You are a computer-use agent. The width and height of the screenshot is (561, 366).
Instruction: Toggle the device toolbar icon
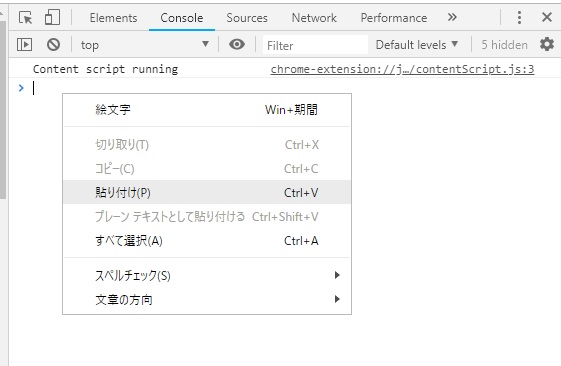click(x=52, y=17)
